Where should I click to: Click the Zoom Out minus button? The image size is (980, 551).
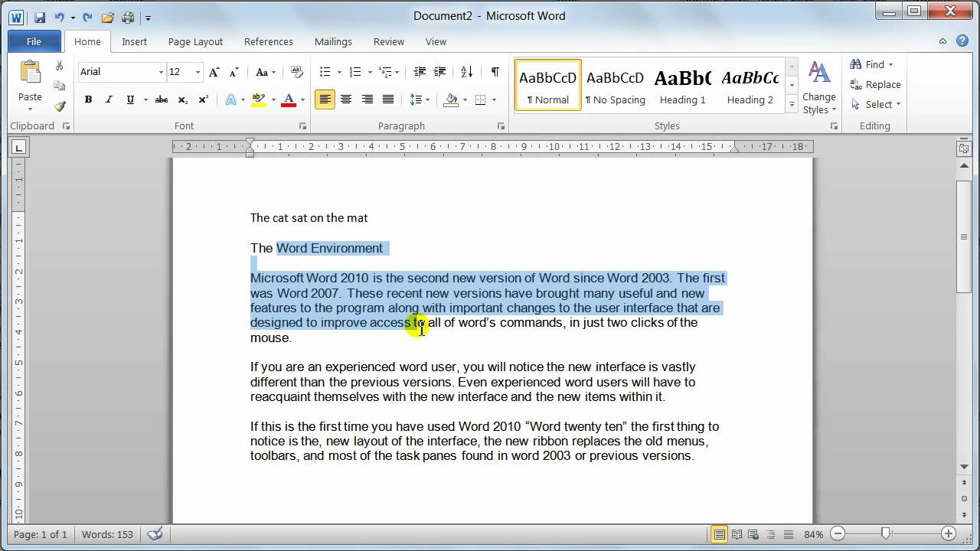838,534
